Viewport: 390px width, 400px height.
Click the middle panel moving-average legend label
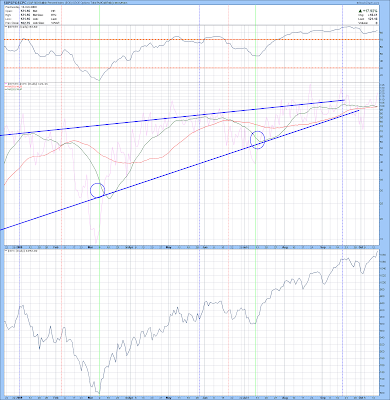(13, 87)
